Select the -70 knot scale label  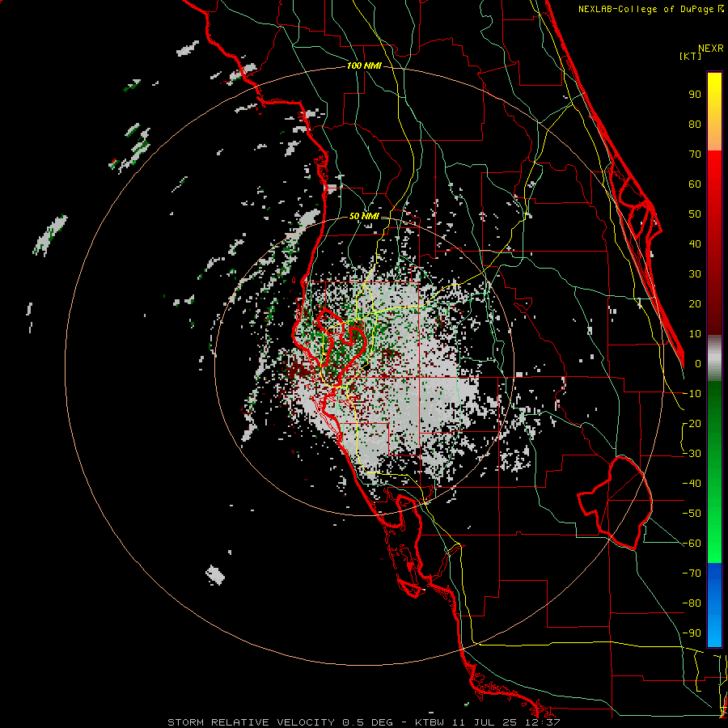tap(692, 574)
